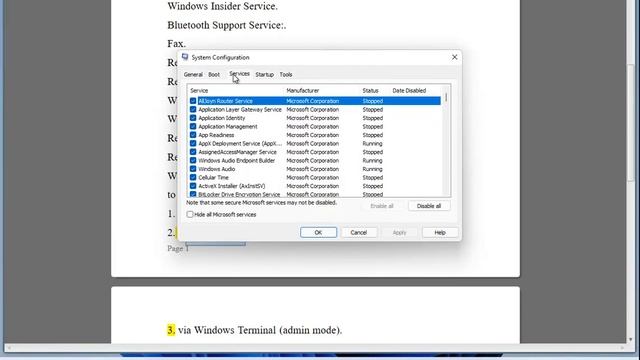Screen dimensions: 640x360
Task: Toggle the Application Management checkbox
Action: click(x=193, y=127)
